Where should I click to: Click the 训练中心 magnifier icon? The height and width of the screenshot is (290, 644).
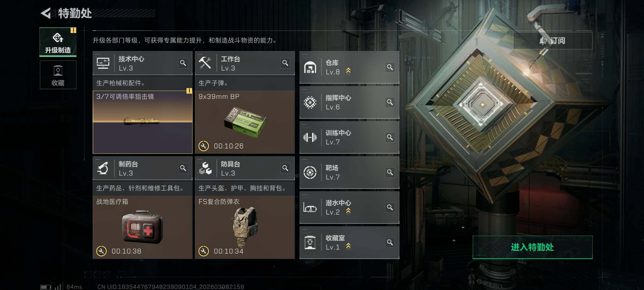tap(390, 137)
